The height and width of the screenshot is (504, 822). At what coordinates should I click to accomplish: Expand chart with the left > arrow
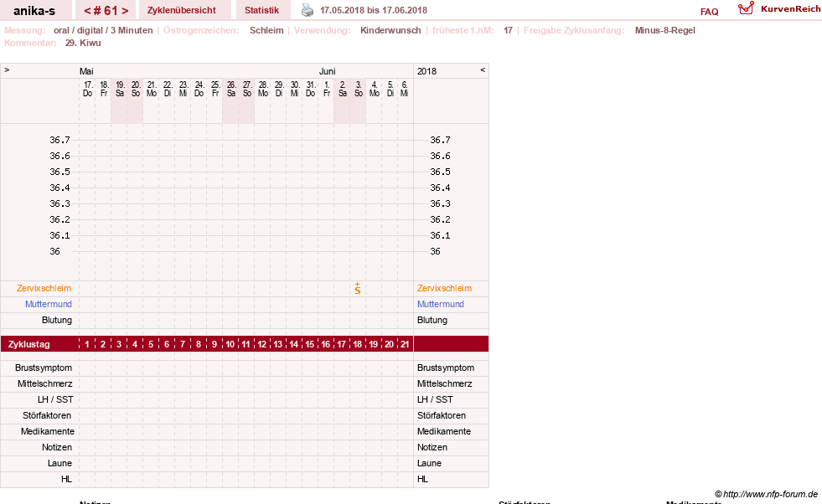coord(7,69)
